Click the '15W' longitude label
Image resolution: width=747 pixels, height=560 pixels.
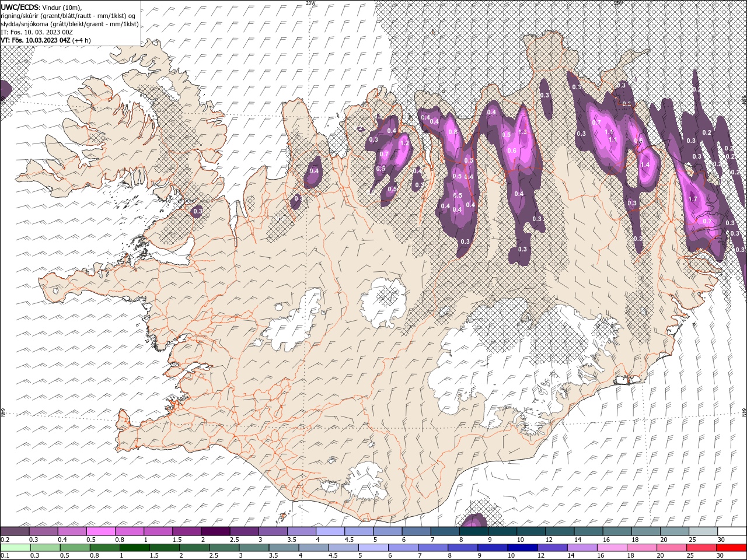(x=618, y=3)
